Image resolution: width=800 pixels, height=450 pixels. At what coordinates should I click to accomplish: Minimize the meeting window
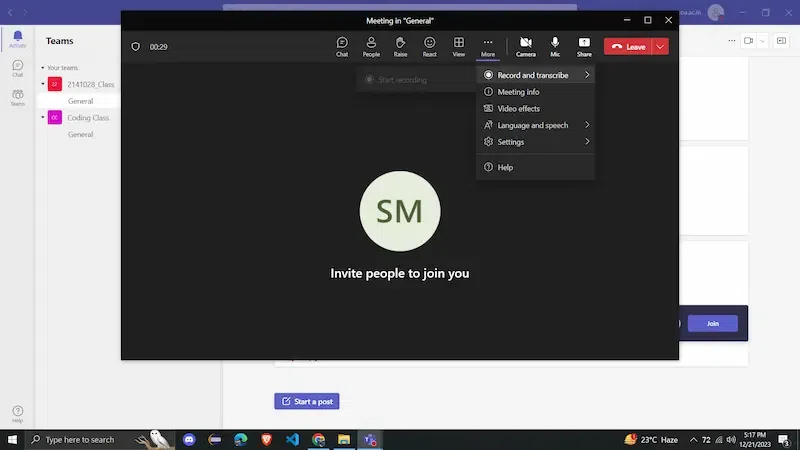[x=627, y=20]
